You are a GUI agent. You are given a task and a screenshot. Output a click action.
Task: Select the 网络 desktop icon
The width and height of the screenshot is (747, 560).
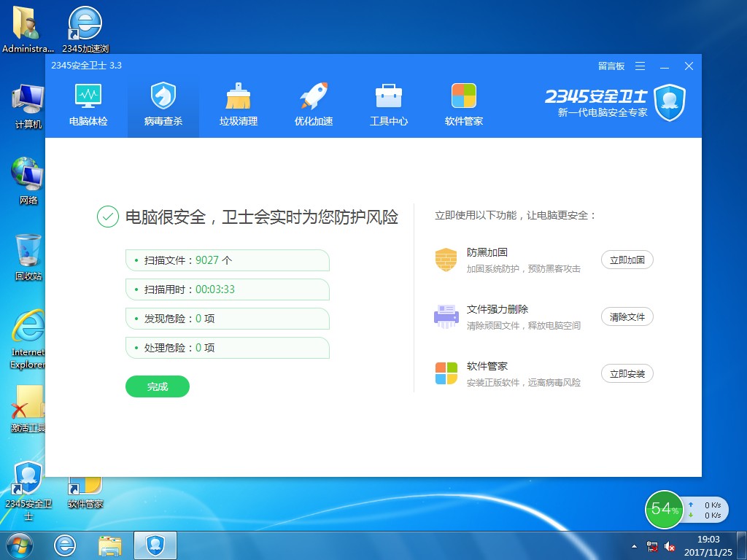(28, 182)
